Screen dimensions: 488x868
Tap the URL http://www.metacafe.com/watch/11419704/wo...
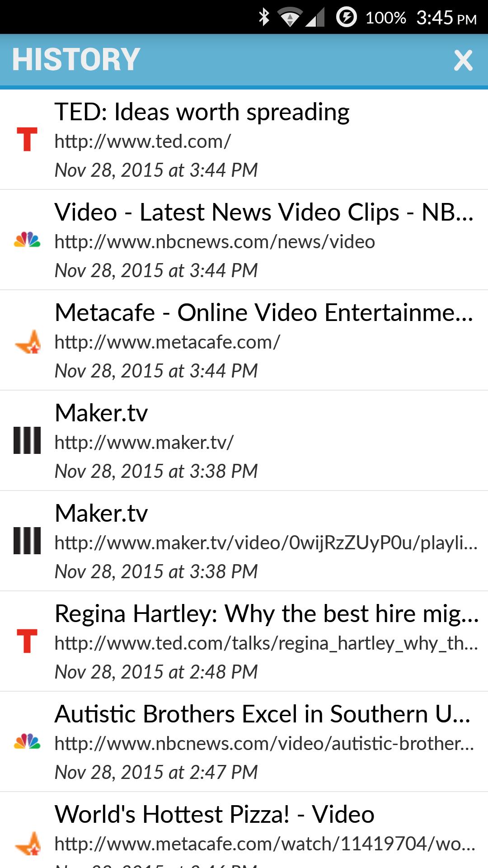(265, 844)
